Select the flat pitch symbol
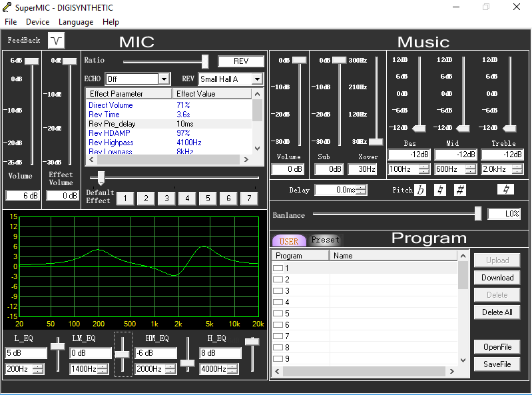This screenshot has height=395, width=532. click(420, 190)
